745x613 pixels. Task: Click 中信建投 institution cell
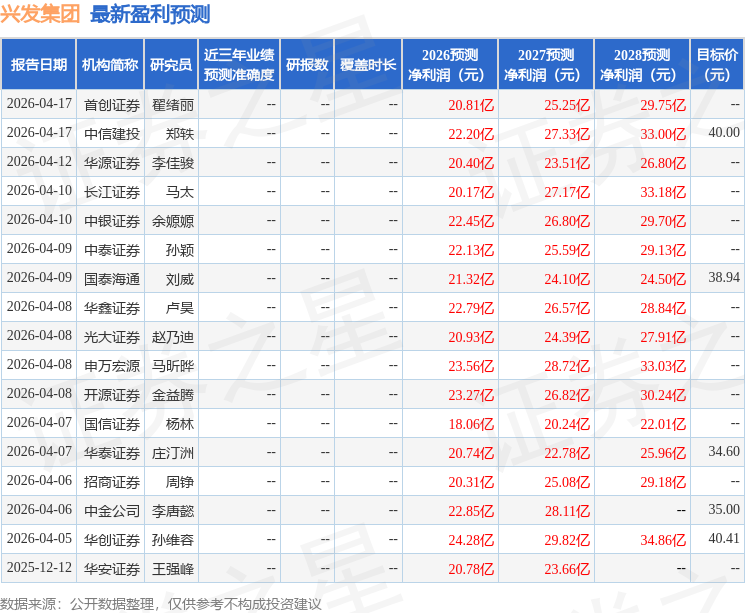click(112, 134)
